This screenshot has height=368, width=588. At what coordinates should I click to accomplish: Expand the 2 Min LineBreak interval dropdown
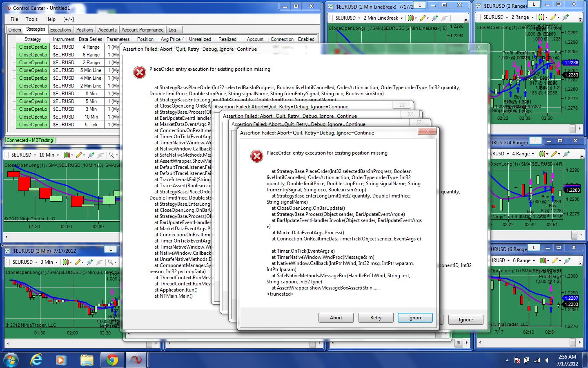(383, 18)
